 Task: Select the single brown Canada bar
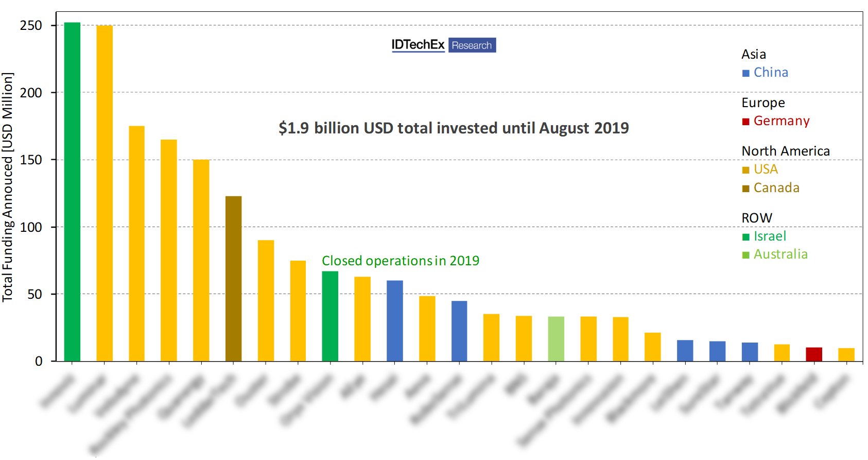click(x=233, y=278)
